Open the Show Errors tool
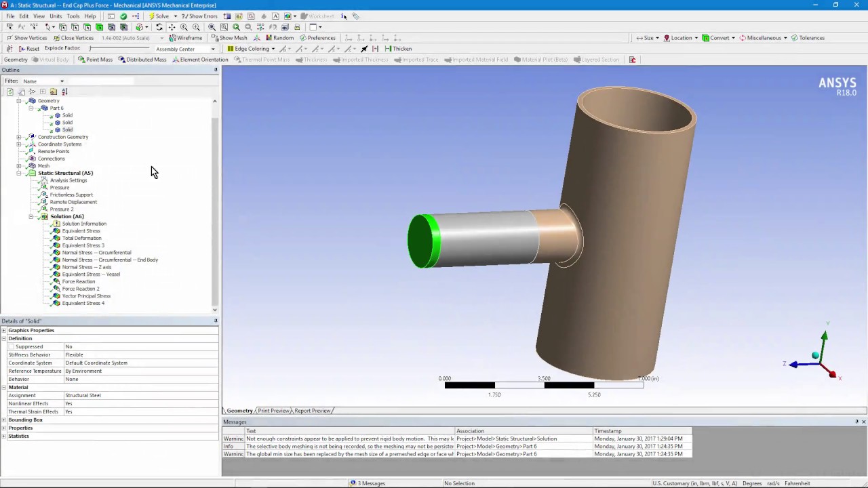 pyautogui.click(x=199, y=16)
